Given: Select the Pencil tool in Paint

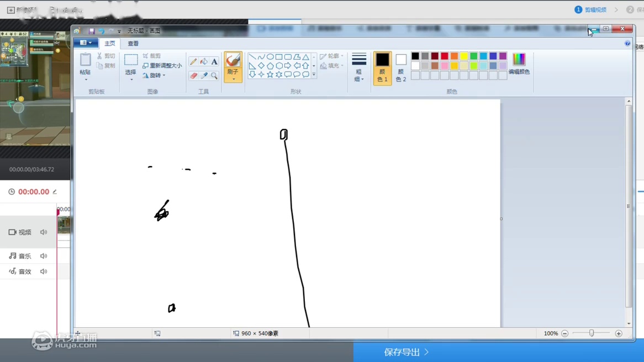Looking at the screenshot, I should [x=193, y=62].
